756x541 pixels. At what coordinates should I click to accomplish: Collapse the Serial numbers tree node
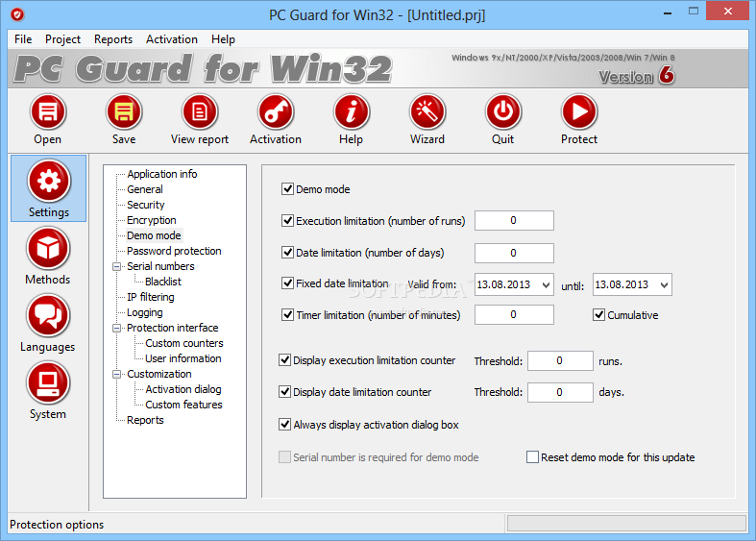116,266
